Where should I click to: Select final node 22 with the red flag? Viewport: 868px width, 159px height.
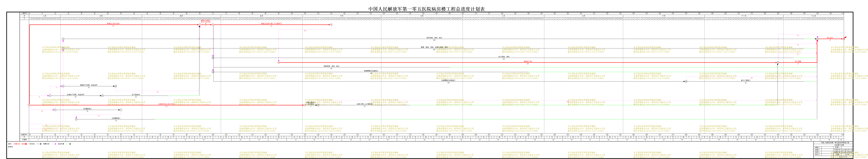(x=844, y=39)
